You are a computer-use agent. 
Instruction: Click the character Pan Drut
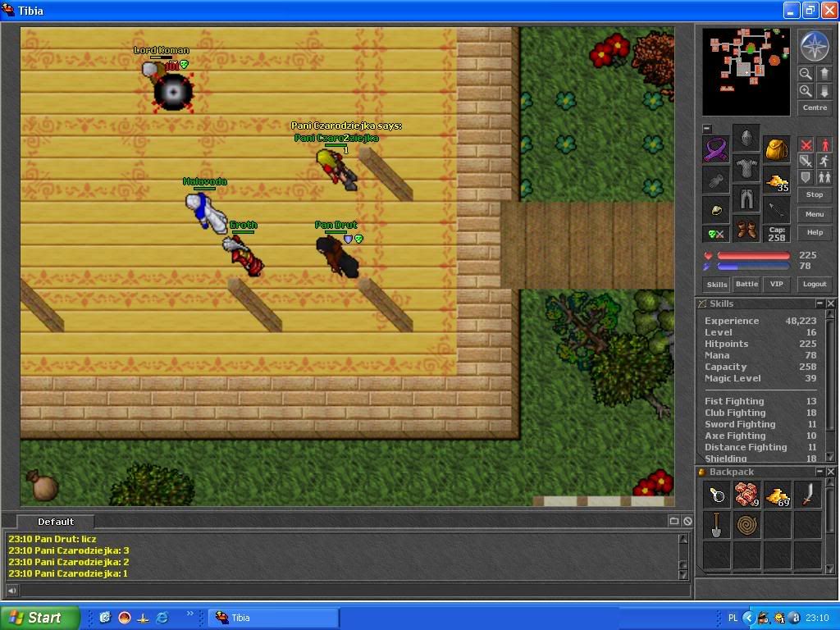point(337,257)
